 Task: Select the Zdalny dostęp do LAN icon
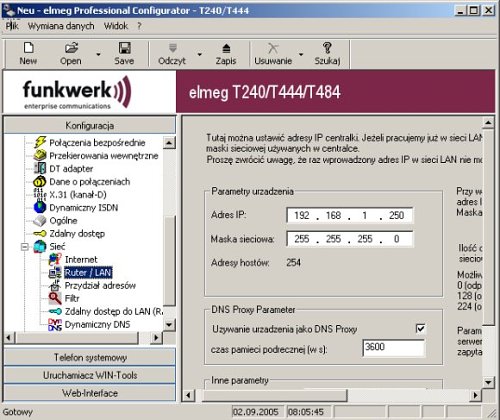click(x=55, y=311)
